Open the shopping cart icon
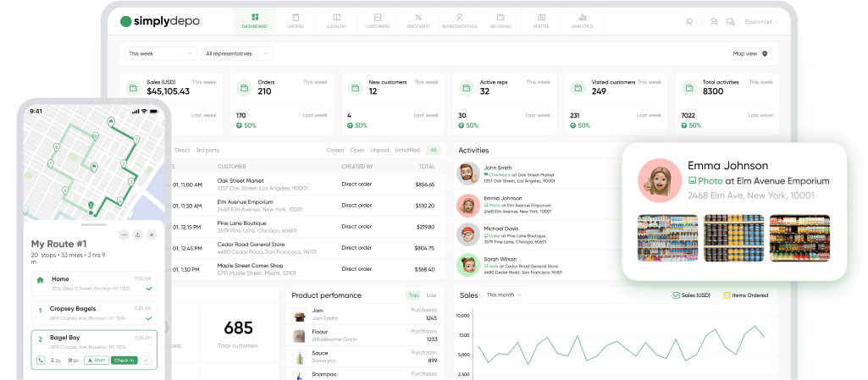The image size is (868, 380). pos(690,22)
